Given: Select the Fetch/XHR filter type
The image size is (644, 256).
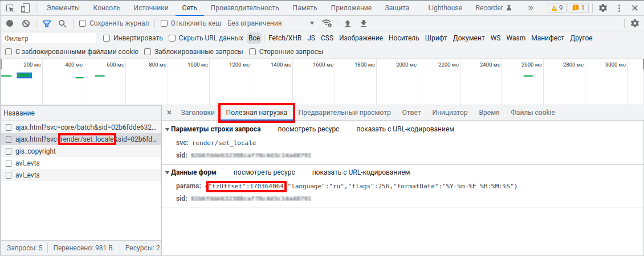Looking at the screenshot, I should (x=285, y=38).
